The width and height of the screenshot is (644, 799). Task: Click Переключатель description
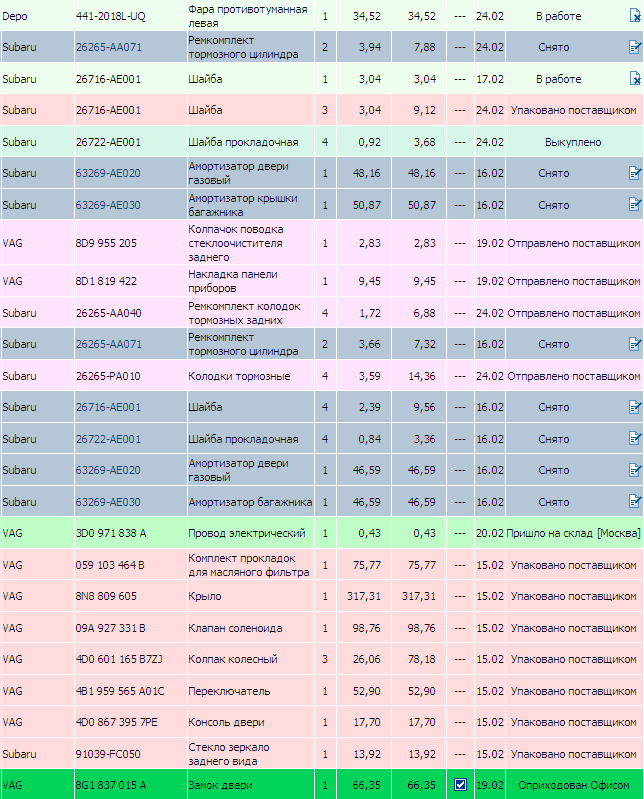[x=229, y=691]
